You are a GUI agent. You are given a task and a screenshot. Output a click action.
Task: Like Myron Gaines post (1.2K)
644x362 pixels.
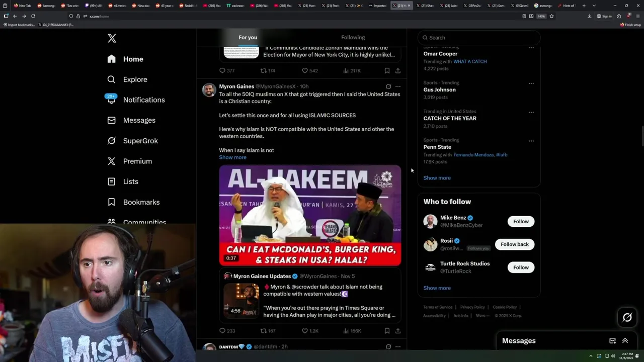(x=310, y=331)
